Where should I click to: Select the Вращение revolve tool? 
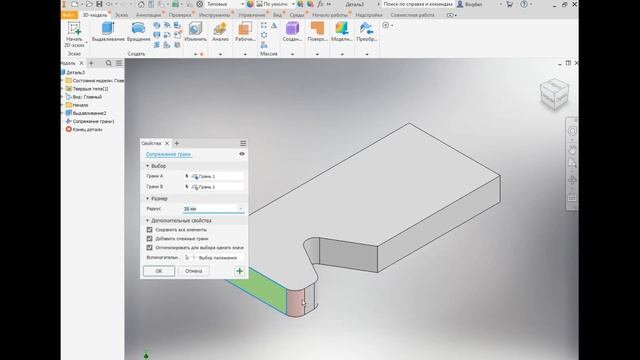point(138,32)
